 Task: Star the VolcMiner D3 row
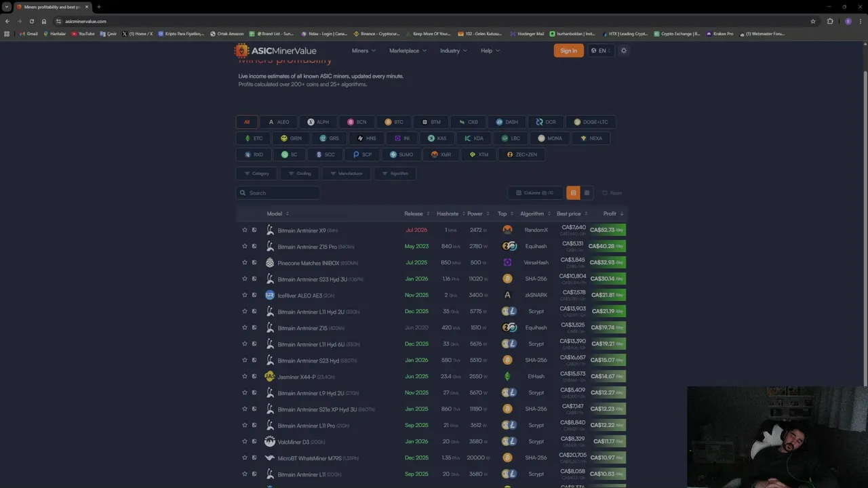pyautogui.click(x=245, y=441)
